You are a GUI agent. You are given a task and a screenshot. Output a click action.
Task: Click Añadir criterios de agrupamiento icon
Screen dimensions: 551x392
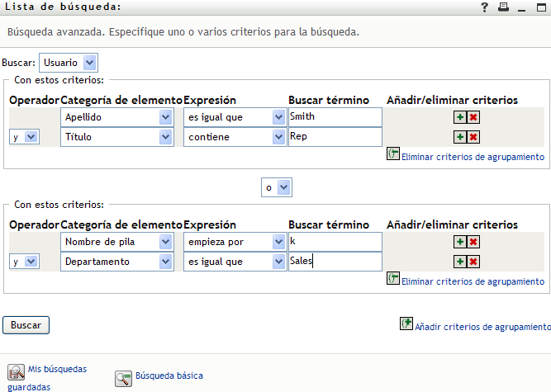(406, 324)
